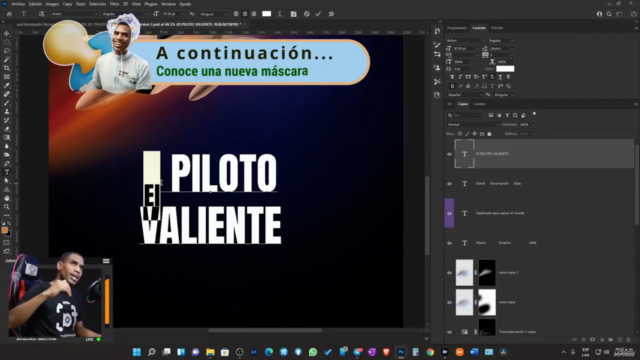
Task: Open layer opacity dropdown arrow
Action: point(533,124)
